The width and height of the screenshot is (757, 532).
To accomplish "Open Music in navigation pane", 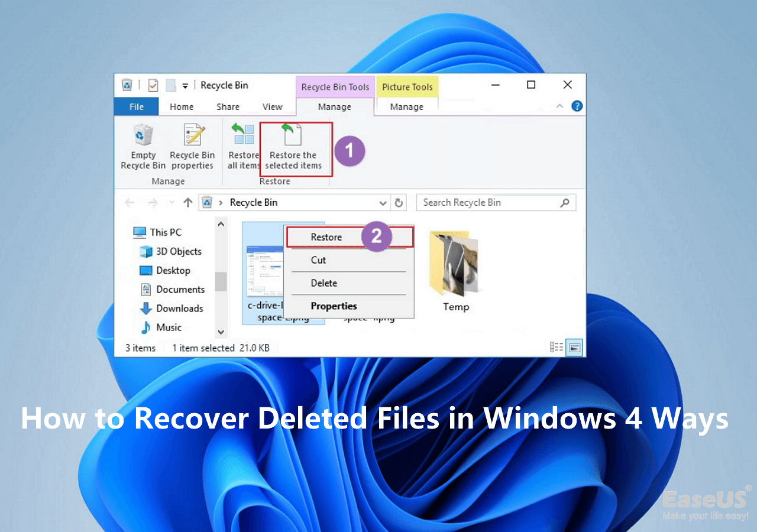I will pyautogui.click(x=161, y=327).
